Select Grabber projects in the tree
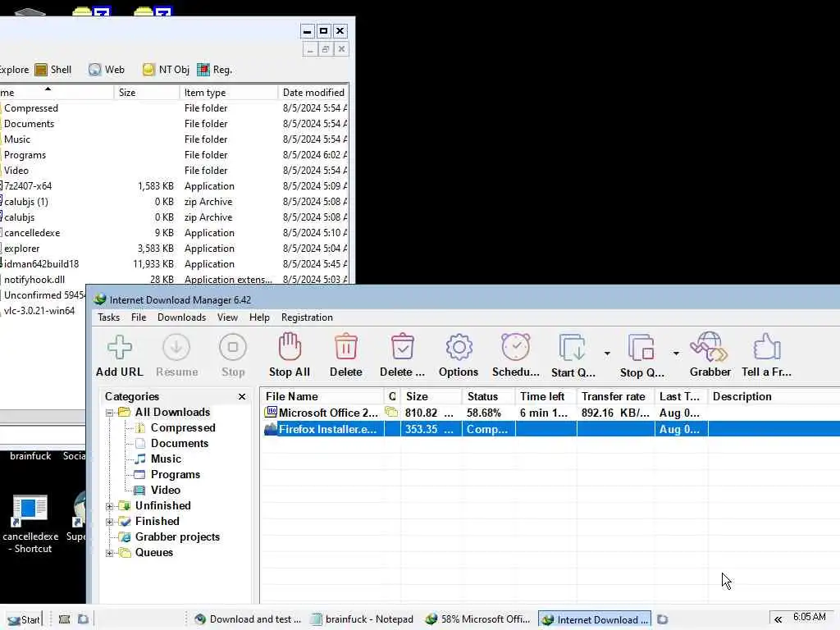 pos(177,536)
